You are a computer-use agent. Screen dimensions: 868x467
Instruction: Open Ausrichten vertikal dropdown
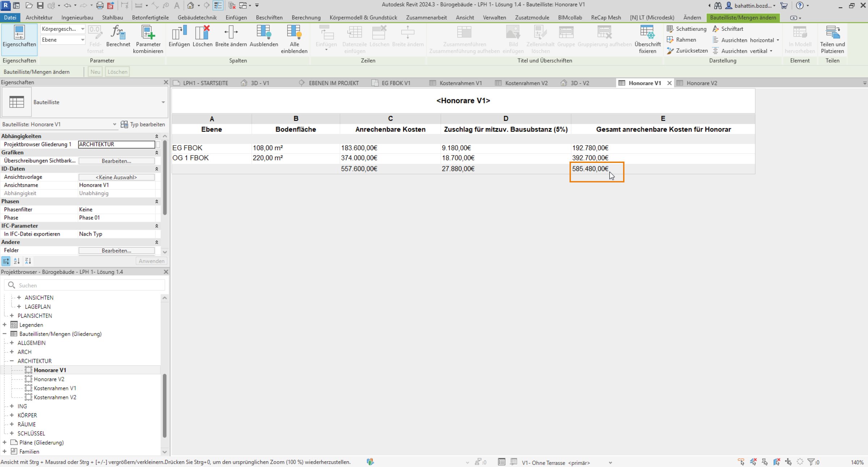771,51
